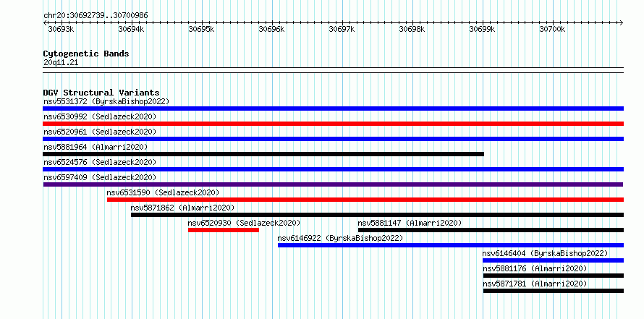Click the chr20:30692739..30700986 region label
Image resolution: width=644 pixels, height=319 pixels.
[96, 16]
